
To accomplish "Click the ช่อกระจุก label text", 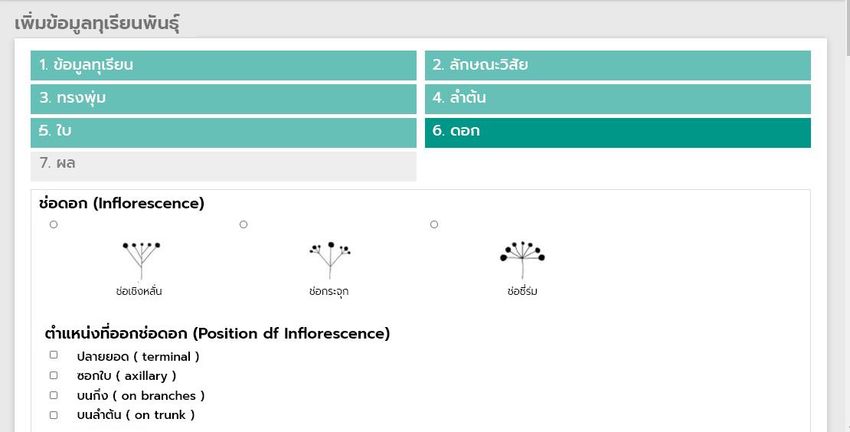I will (329, 292).
